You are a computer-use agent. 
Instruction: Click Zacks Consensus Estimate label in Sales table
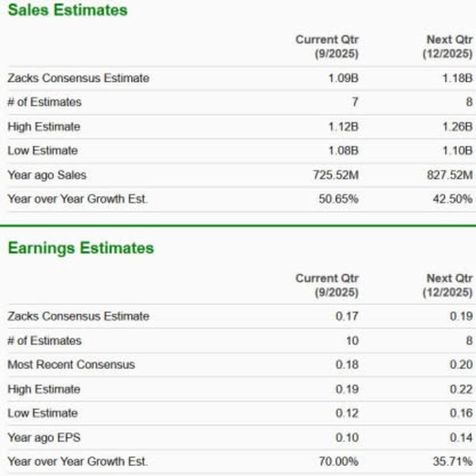78,78
